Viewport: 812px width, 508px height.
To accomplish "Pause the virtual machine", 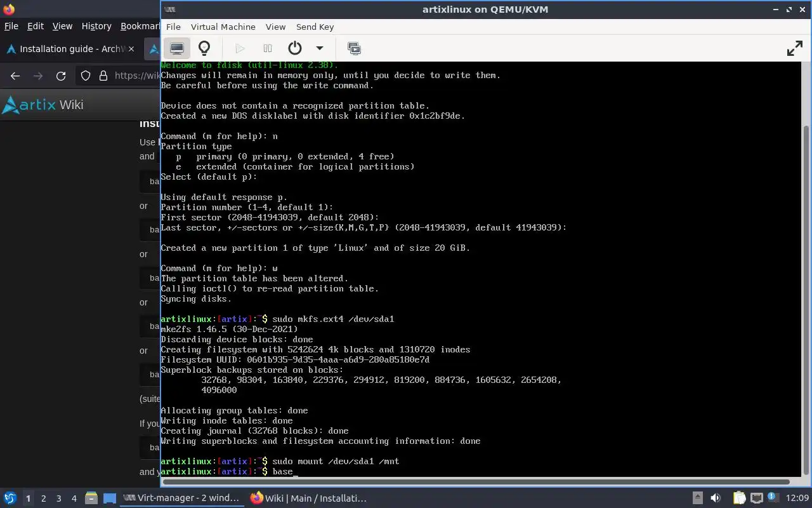I will tap(267, 48).
